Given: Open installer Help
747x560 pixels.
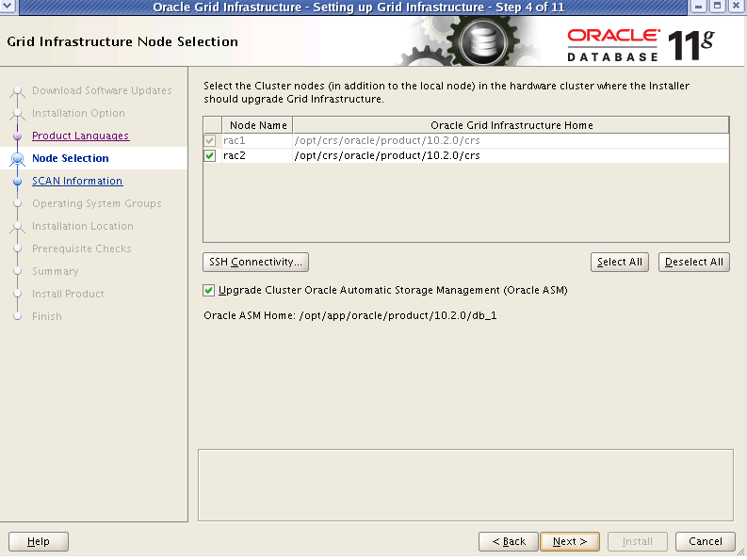Looking at the screenshot, I should coord(39,541).
